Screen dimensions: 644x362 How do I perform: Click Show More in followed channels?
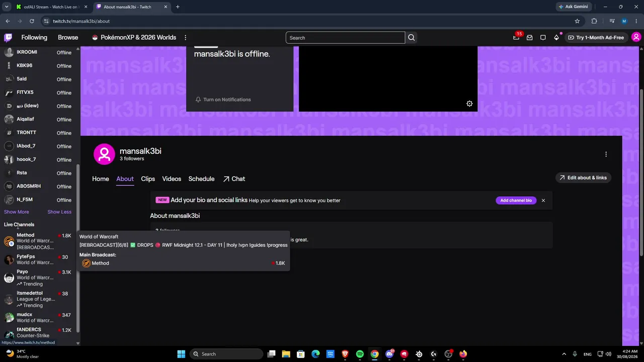[x=17, y=212]
